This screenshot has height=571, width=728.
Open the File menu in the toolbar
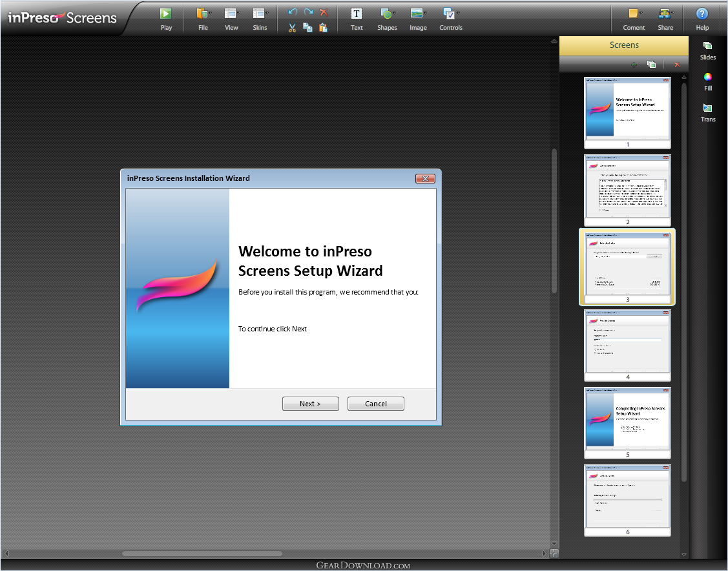203,19
